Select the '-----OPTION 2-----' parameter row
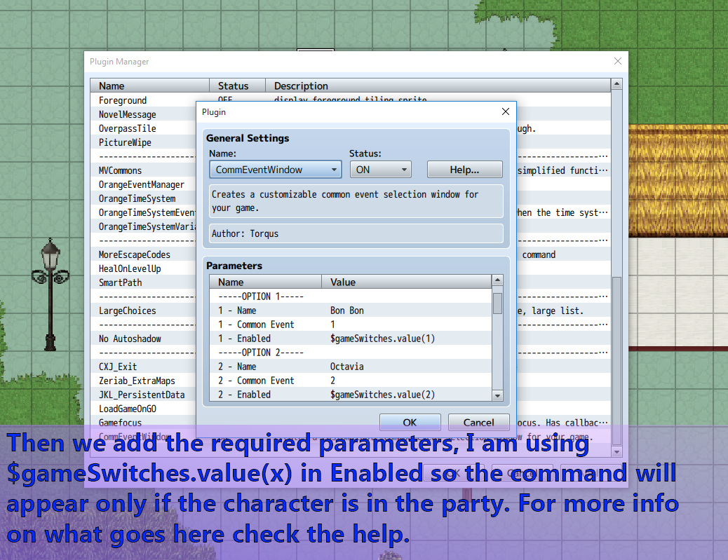Image resolution: width=728 pixels, height=560 pixels. (x=351, y=352)
